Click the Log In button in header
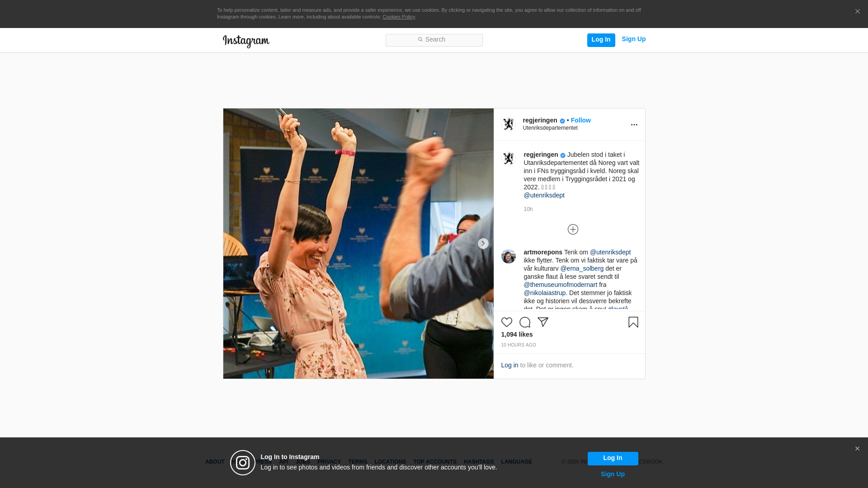 pos(601,40)
